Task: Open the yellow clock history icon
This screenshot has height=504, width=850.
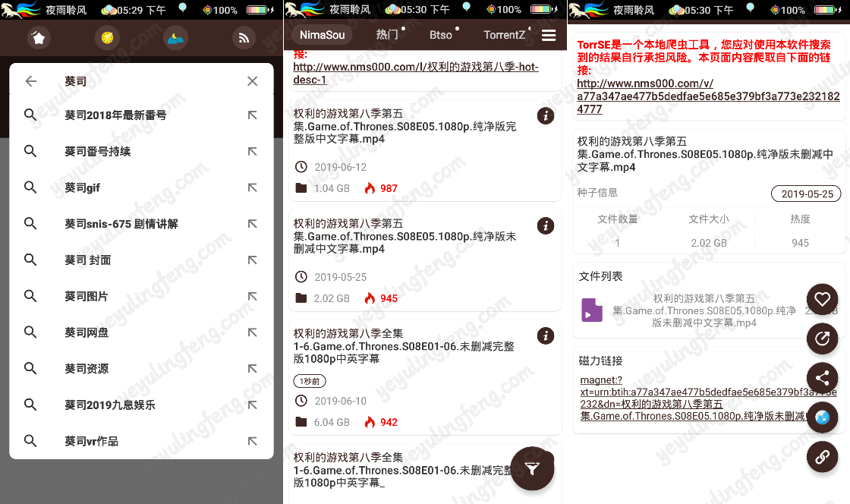Action: [107, 38]
